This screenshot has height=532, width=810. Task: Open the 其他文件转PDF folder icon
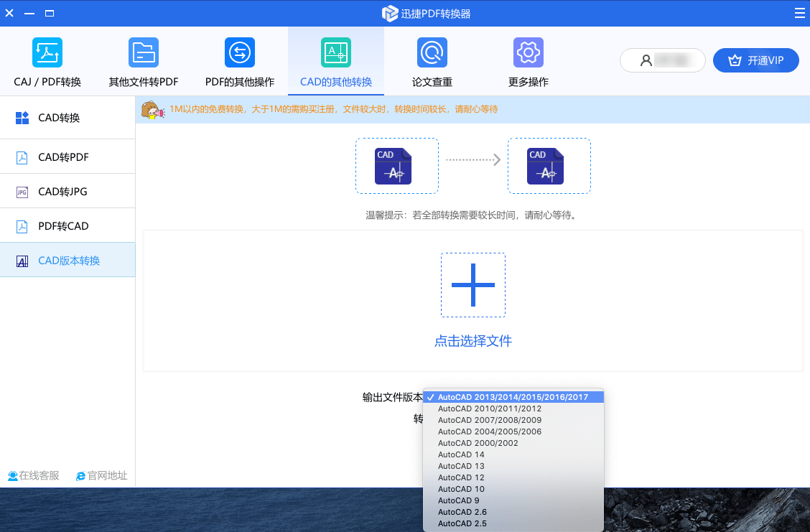click(x=143, y=52)
